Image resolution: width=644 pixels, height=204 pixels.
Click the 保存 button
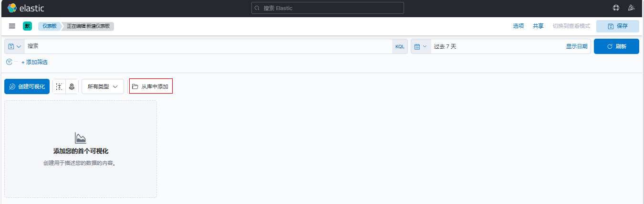tap(617, 26)
